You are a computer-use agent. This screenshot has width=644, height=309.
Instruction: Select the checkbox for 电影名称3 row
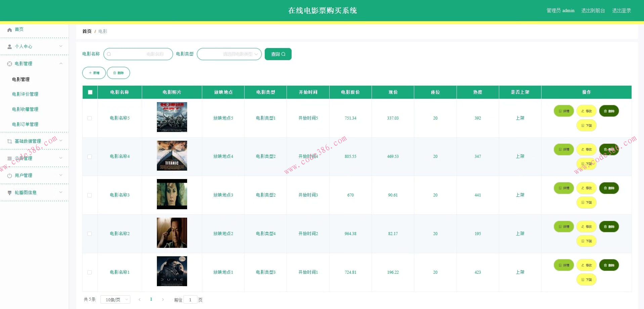point(89,195)
